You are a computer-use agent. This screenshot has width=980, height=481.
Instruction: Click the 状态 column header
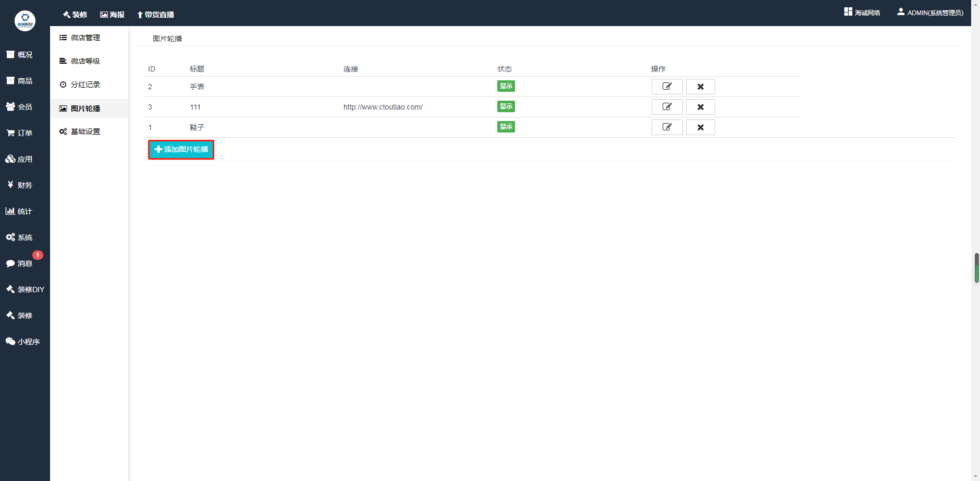[x=505, y=69]
